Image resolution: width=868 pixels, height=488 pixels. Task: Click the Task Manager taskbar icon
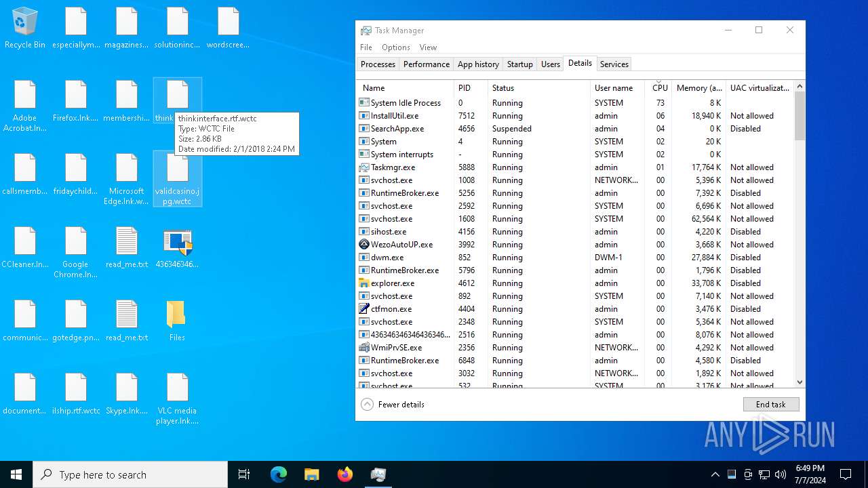tap(378, 474)
